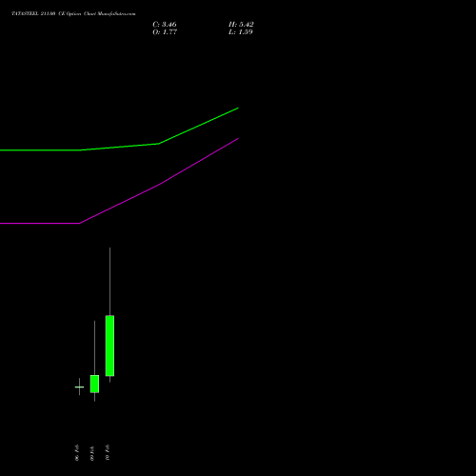The width and height of the screenshot is (476, 476).
Task: Select the tall green candle for 10 Feb
Action: pyautogui.click(x=109, y=346)
